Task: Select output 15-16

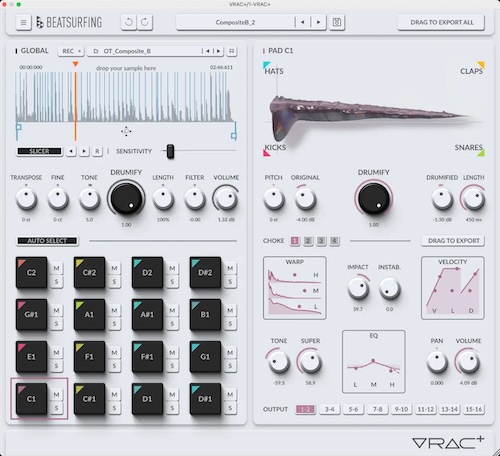Action: 474,409
